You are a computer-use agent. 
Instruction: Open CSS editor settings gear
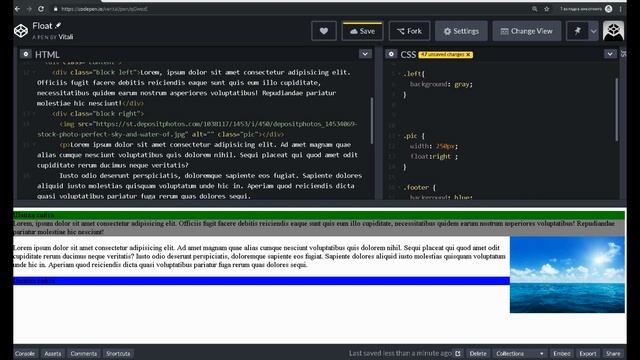[391, 54]
